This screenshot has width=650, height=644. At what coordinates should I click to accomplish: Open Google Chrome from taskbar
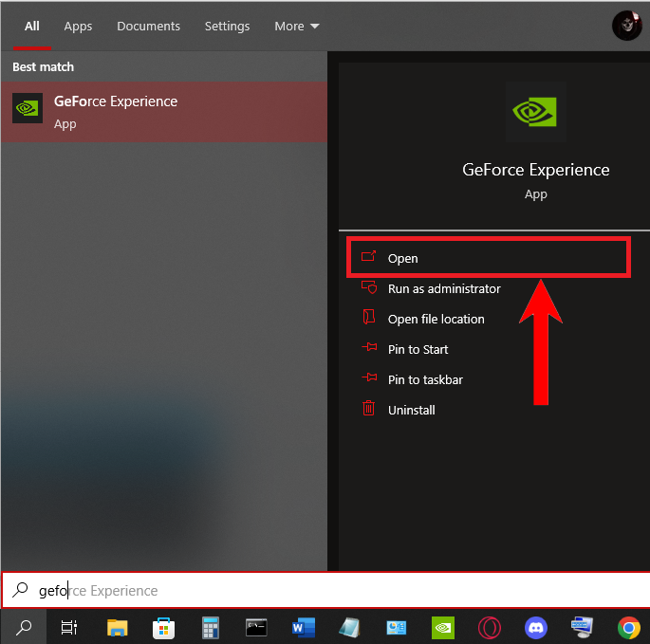point(629,628)
